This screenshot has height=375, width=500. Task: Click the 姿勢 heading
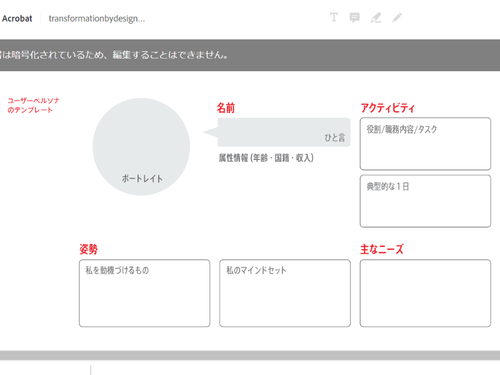[88, 249]
